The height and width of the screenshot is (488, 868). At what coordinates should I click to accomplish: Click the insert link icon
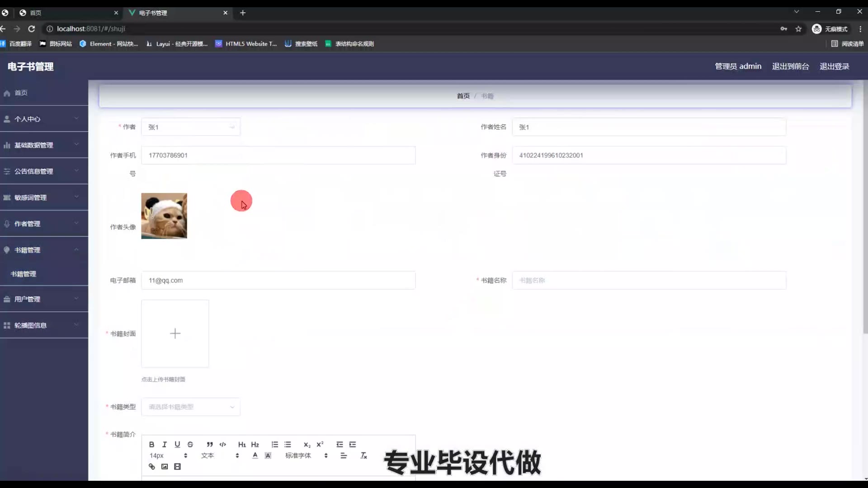pos(152,467)
